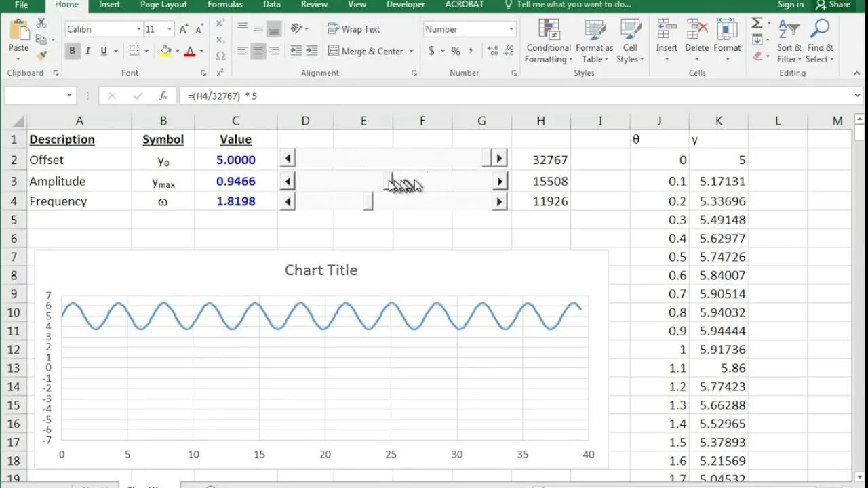Click Amplitude scrollbar left arrow

tap(288, 181)
